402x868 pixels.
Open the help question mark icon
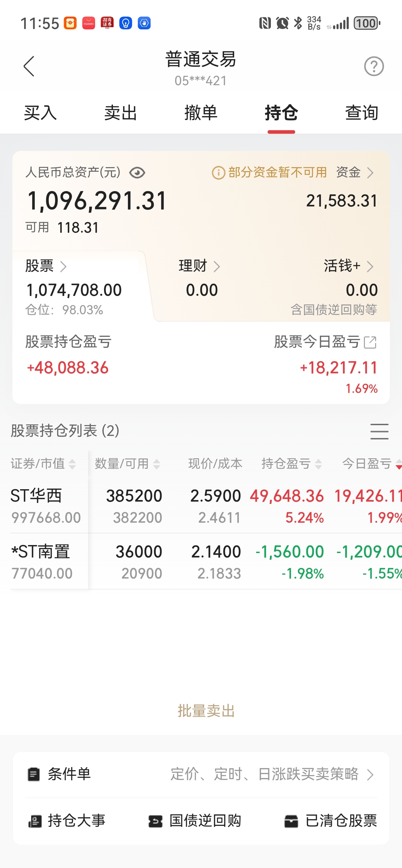coord(374,66)
